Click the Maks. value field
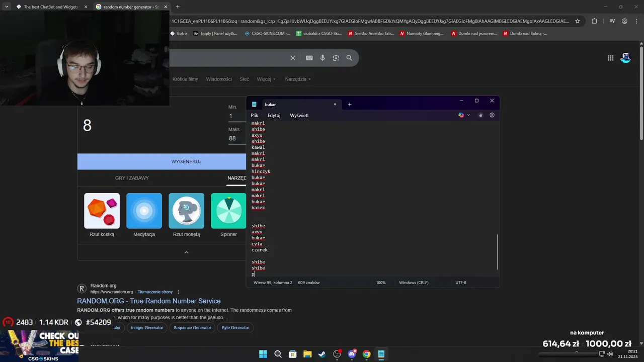The height and width of the screenshot is (362, 644). pos(237,138)
